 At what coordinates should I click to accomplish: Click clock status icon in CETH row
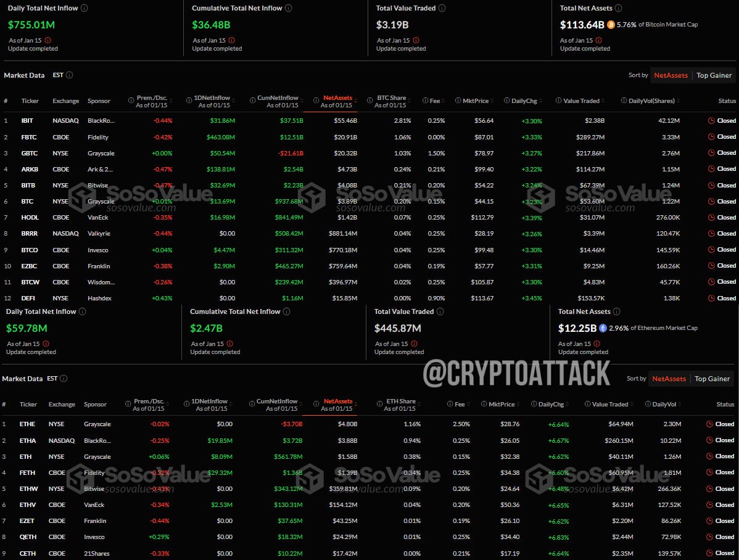(x=709, y=553)
